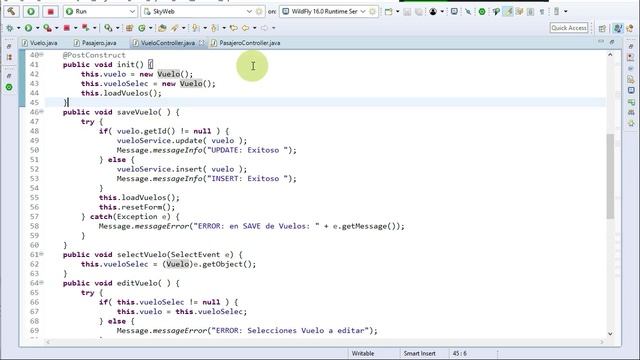Minimize the editor area
The image size is (640, 360).
pos(601,42)
